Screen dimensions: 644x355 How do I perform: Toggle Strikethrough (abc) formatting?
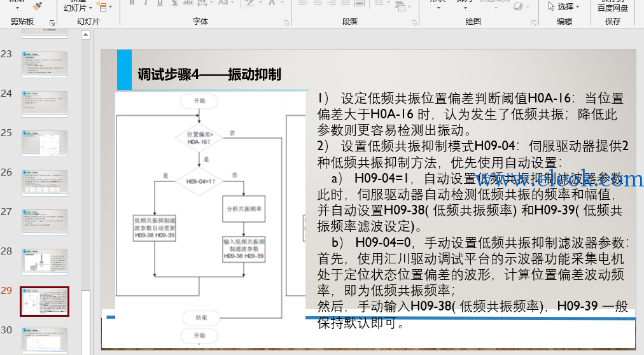pos(188,3)
